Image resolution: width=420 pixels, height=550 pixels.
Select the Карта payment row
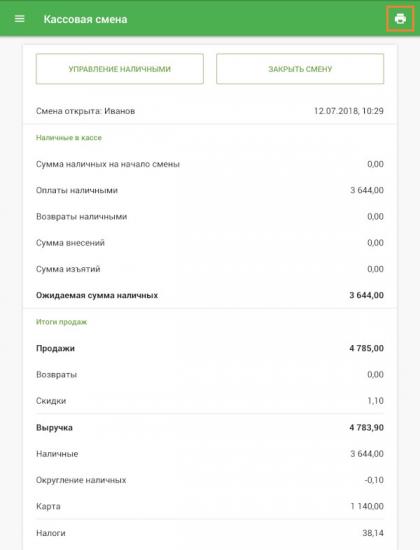[210, 506]
